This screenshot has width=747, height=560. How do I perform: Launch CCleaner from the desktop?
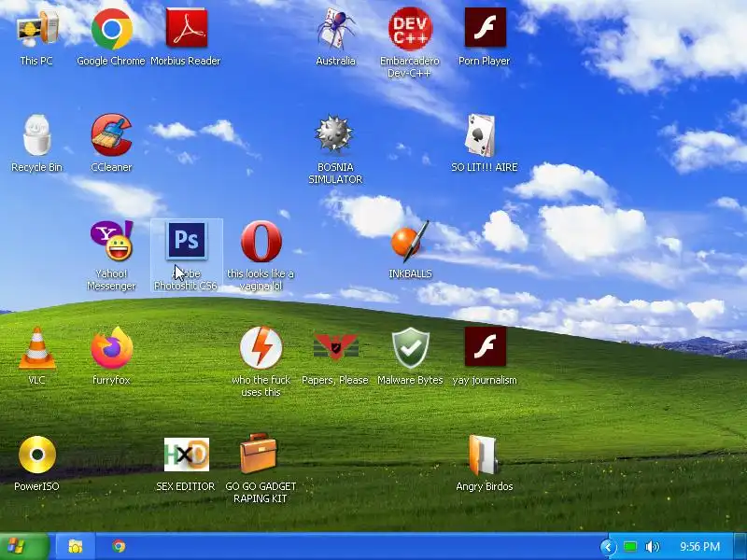click(111, 135)
